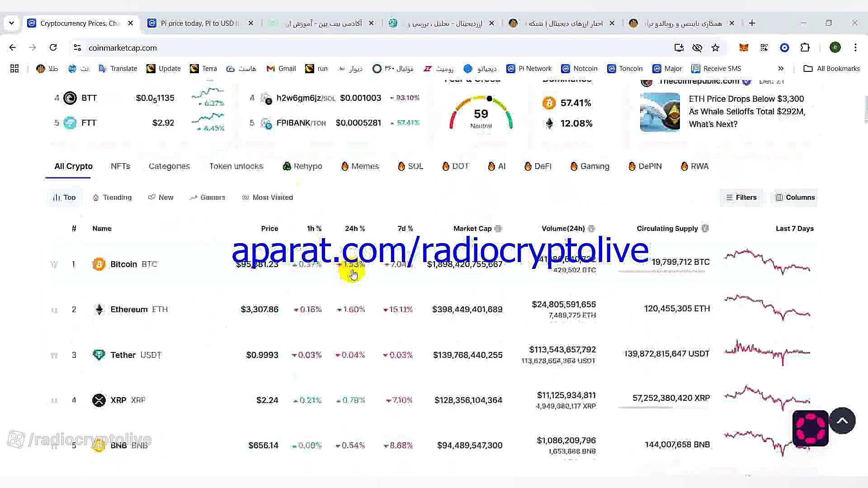Toggle the watchlist star for XRP
The image size is (868, 488).
[54, 400]
